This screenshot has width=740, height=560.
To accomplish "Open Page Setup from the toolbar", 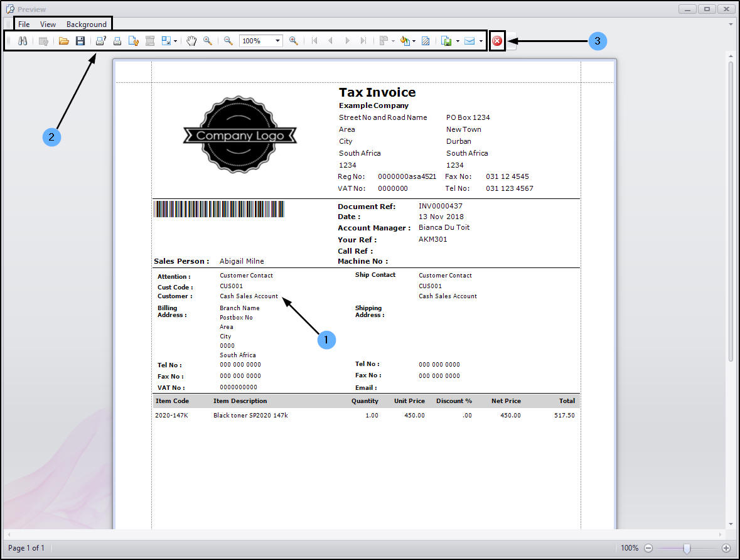I will point(134,41).
